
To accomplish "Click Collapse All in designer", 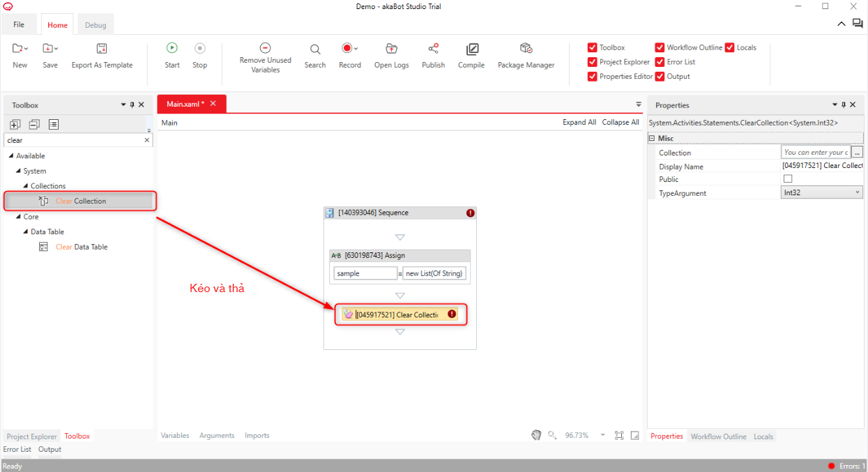I will [620, 122].
